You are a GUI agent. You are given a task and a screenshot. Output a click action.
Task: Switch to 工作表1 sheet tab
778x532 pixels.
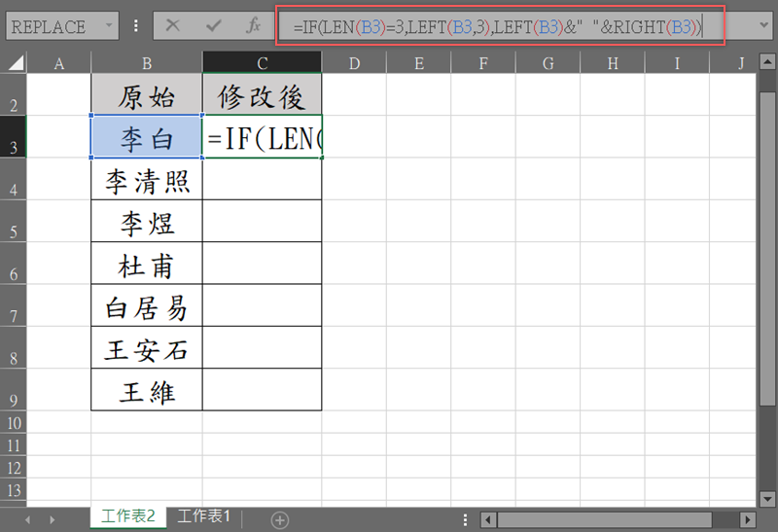click(204, 516)
